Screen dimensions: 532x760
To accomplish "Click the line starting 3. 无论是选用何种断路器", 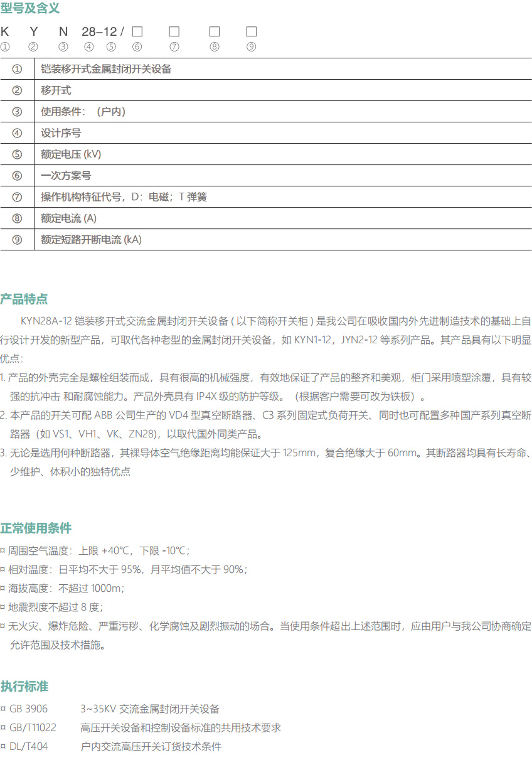I will (266, 453).
